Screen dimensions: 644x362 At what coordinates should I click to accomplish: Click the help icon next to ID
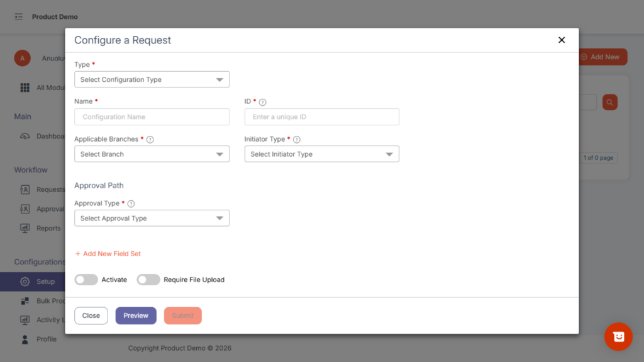pyautogui.click(x=263, y=102)
